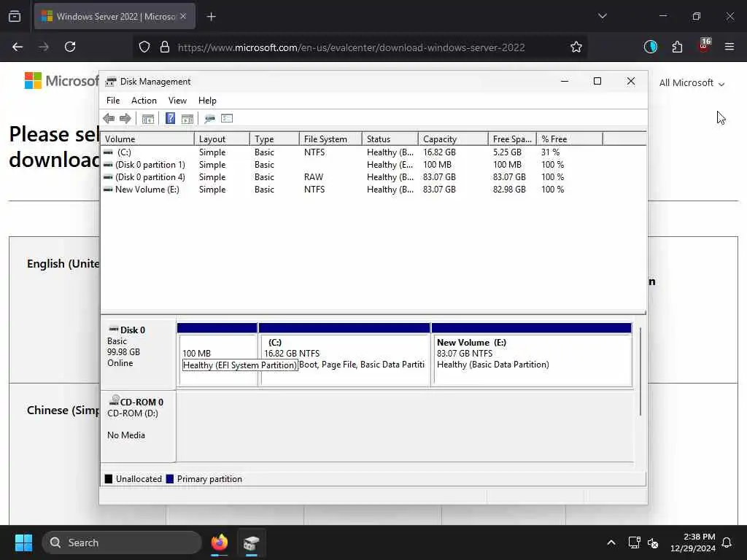Show hidden tray icons chevron
747x560 pixels.
[611, 542]
